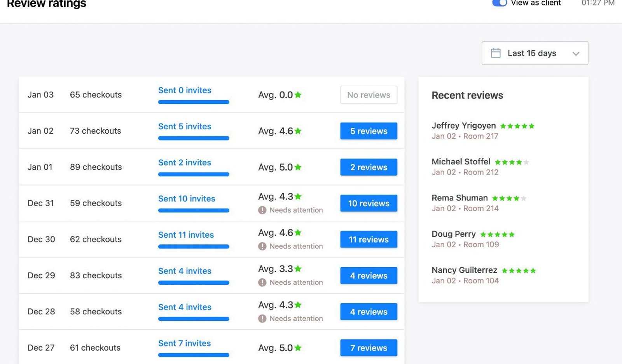Click Doug Perry's five-star rating
The image size is (622, 364).
pos(498,234)
